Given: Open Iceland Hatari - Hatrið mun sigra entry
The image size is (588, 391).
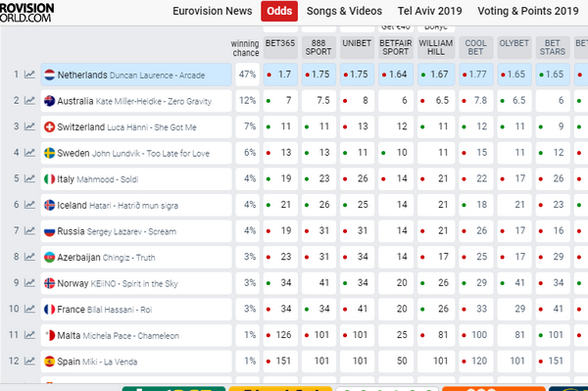Looking at the screenshot, I should click(x=136, y=205).
